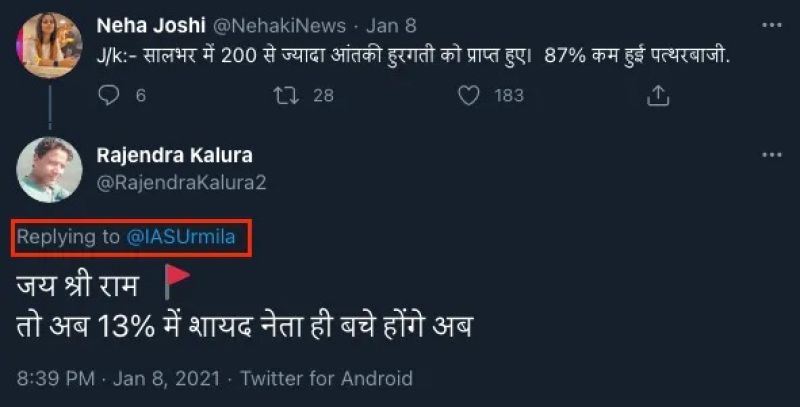Image resolution: width=800 pixels, height=407 pixels.
Task: Open Rajendra Kalura's profile picture
Action: pos(49,169)
